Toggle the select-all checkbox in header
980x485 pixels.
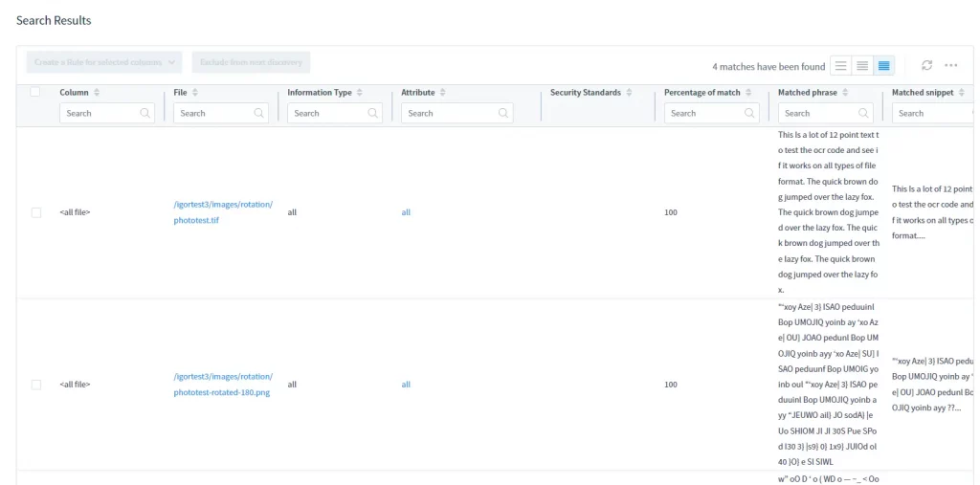(35, 92)
